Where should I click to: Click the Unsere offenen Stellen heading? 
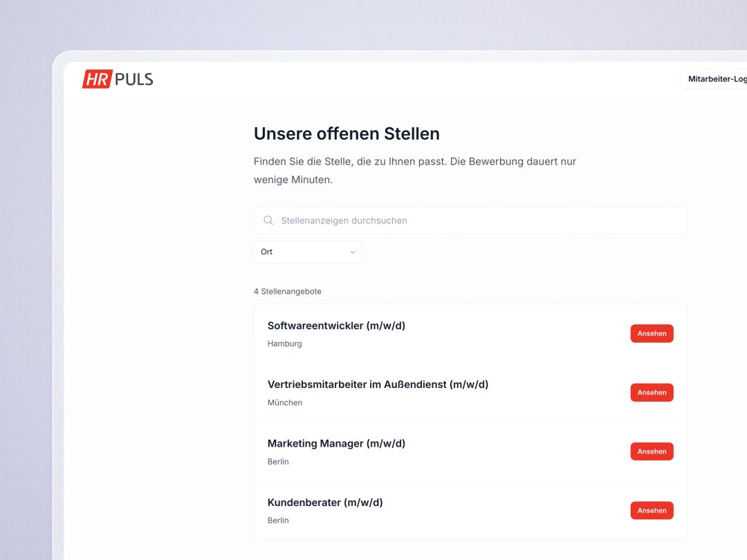point(347,134)
